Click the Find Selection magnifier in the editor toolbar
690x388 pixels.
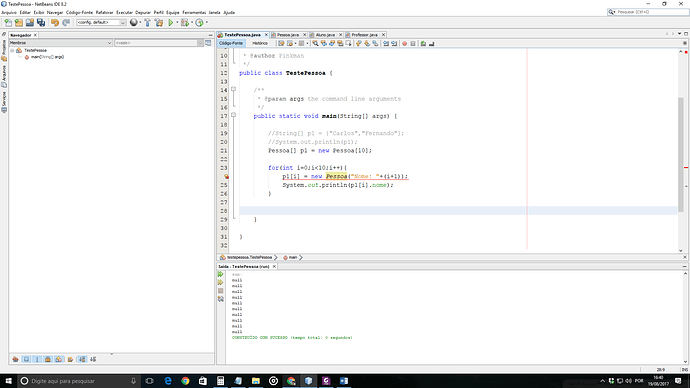pos(315,44)
